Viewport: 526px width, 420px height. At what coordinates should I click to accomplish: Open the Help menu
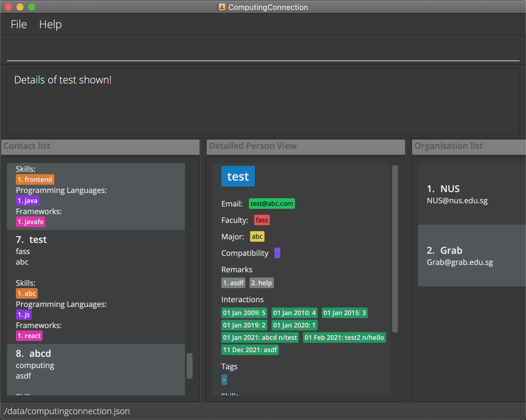click(50, 24)
